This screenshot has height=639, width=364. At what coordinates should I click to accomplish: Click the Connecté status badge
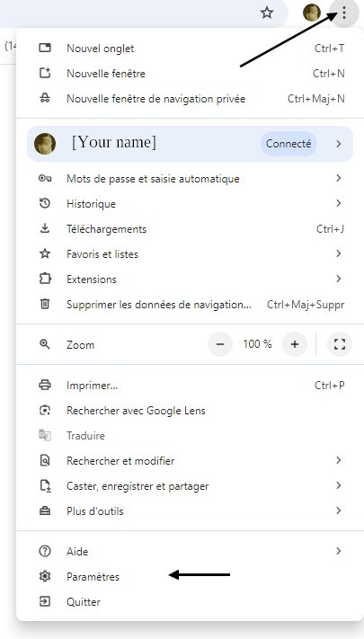[x=289, y=144]
